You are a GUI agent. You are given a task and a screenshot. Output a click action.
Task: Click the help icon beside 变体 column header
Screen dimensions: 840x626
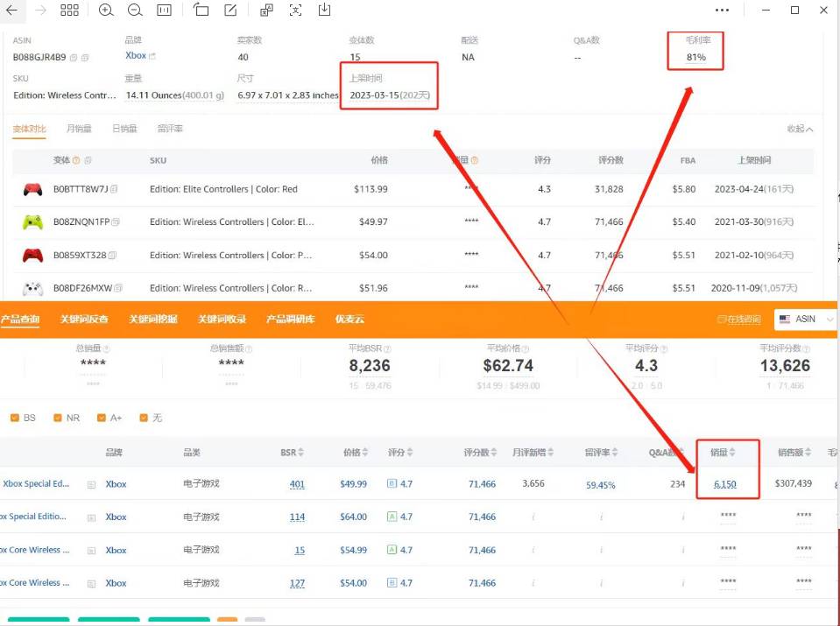click(76, 160)
